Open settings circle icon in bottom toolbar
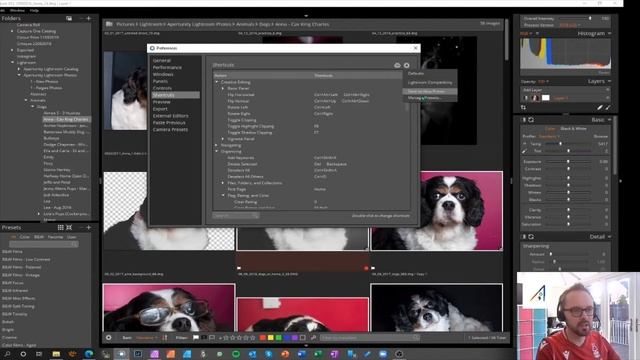This screenshot has height=360, width=640. 109,338
